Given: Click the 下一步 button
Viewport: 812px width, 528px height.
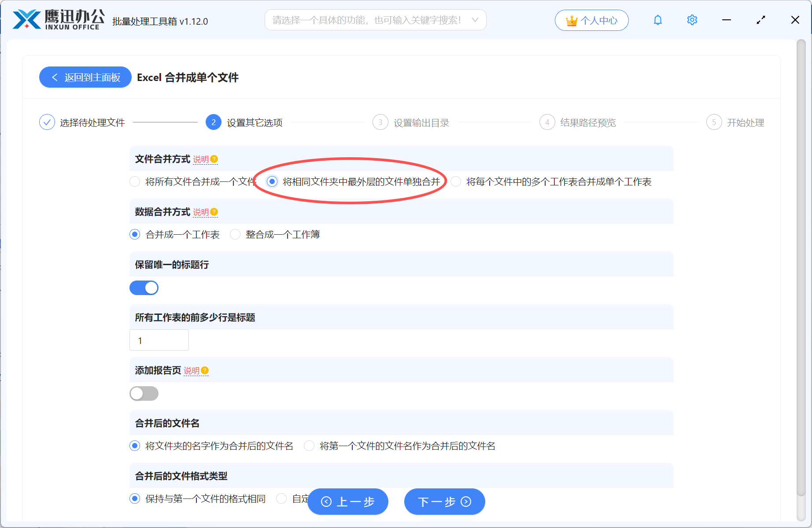Looking at the screenshot, I should [x=444, y=502].
